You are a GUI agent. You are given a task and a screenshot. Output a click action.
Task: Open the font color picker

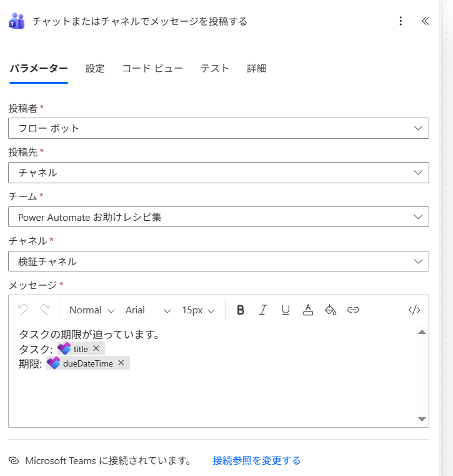coord(308,310)
